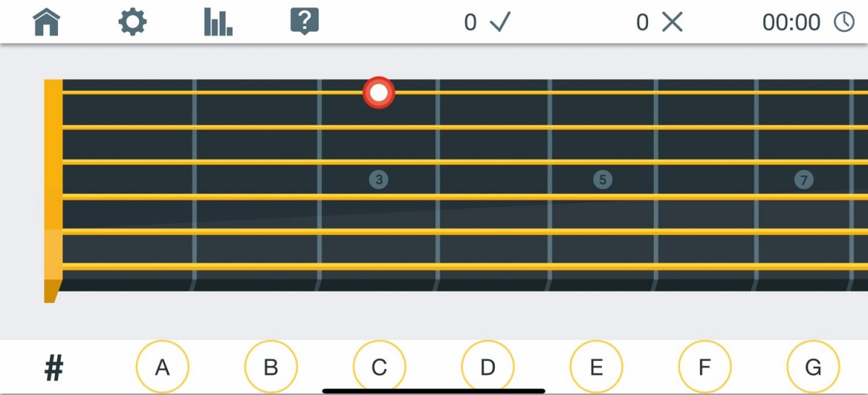Screen dimensions: 868x395
Task: Select the D note button
Action: (488, 368)
